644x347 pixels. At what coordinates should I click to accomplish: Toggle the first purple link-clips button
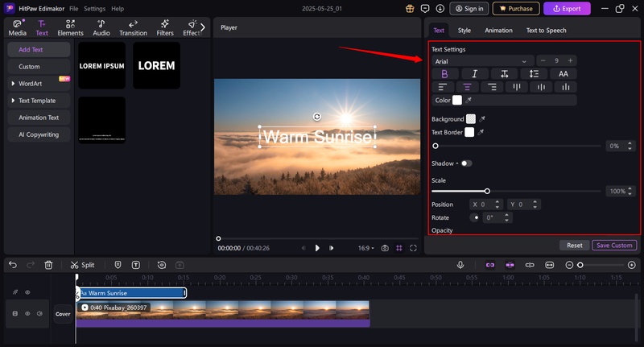490,265
